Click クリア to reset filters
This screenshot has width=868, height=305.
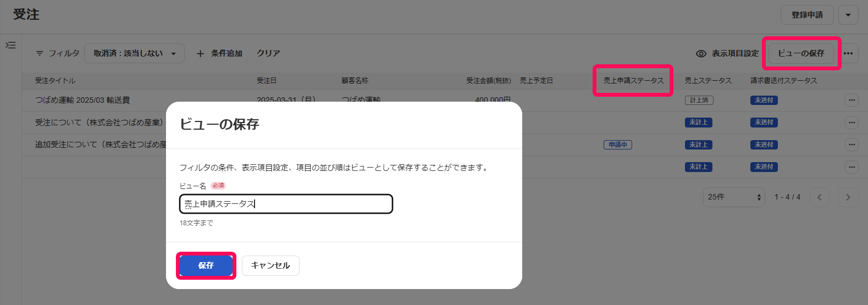coord(268,53)
